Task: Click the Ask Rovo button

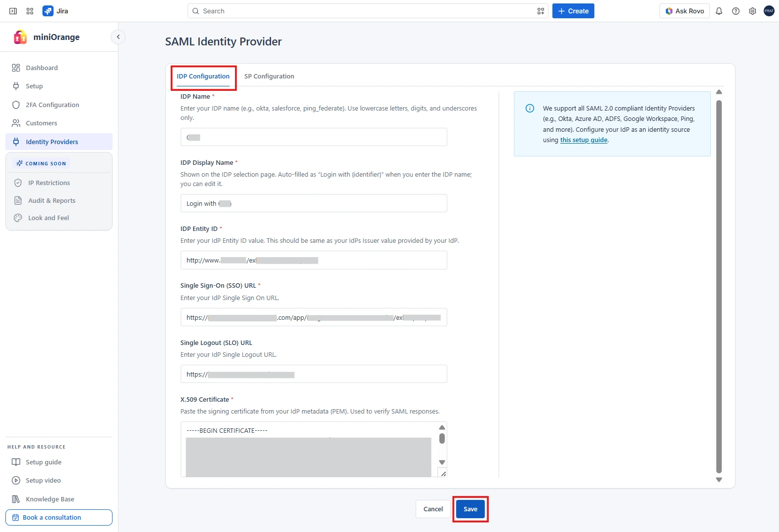Action: click(x=685, y=11)
